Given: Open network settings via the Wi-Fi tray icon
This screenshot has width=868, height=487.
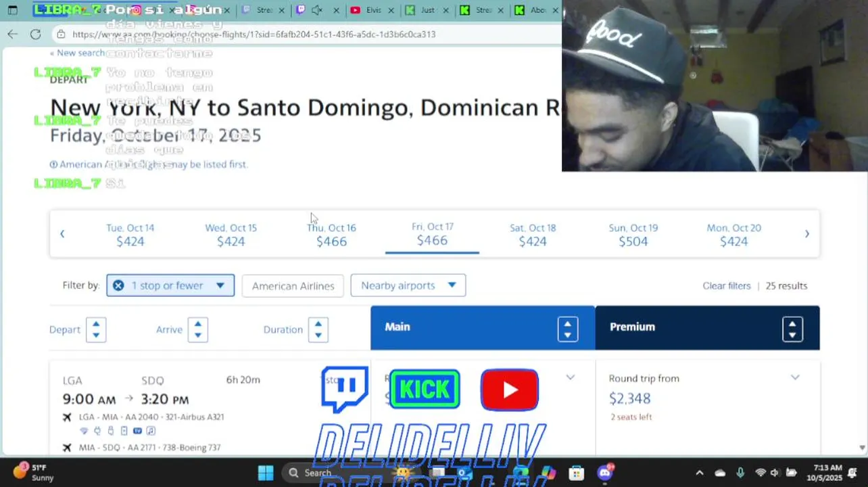Looking at the screenshot, I should pos(761,473).
